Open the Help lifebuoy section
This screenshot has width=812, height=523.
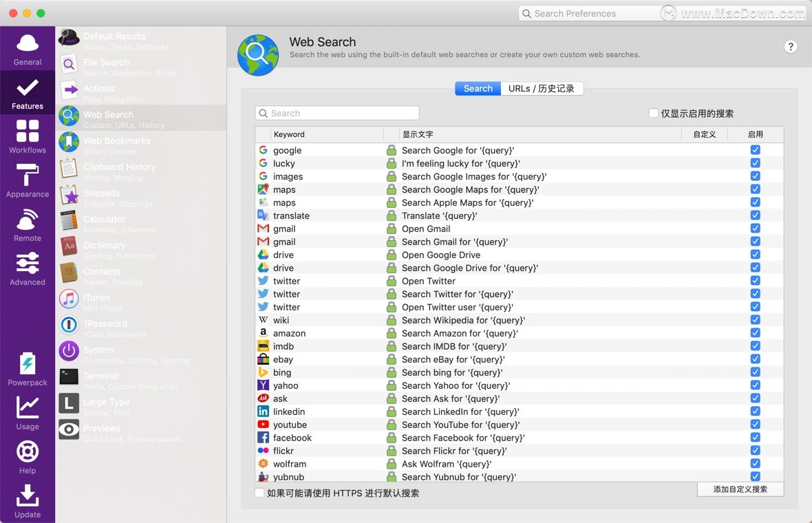[x=28, y=457]
